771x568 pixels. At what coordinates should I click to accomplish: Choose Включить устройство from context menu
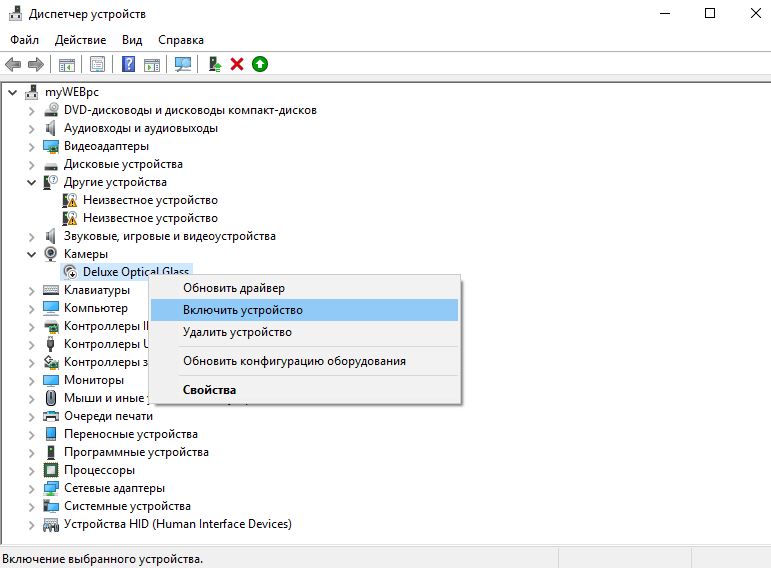[x=304, y=310]
